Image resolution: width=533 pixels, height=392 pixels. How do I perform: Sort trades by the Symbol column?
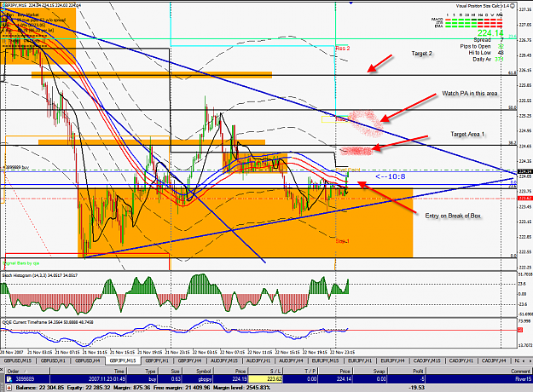[x=197, y=372]
